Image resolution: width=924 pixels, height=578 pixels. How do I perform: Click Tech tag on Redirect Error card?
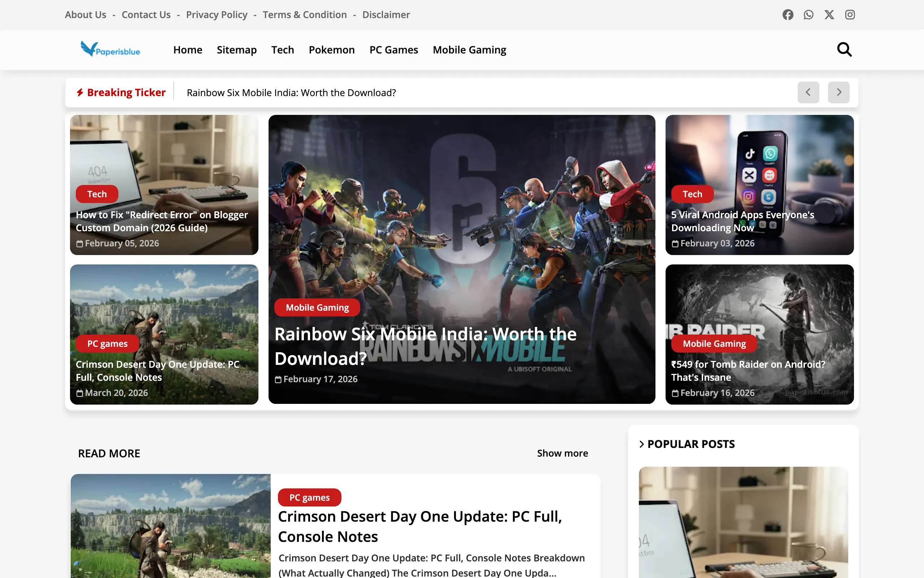pyautogui.click(x=97, y=194)
